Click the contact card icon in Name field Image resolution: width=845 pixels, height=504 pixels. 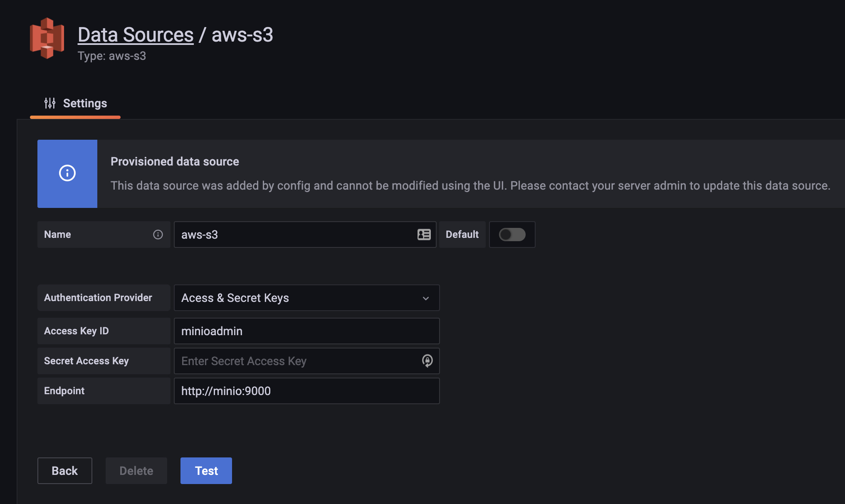424,235
